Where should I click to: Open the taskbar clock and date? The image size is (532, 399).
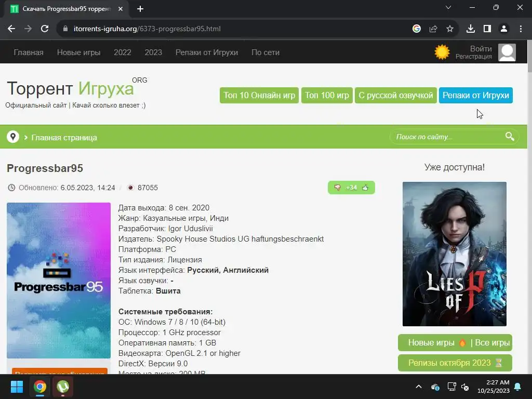pos(494,387)
